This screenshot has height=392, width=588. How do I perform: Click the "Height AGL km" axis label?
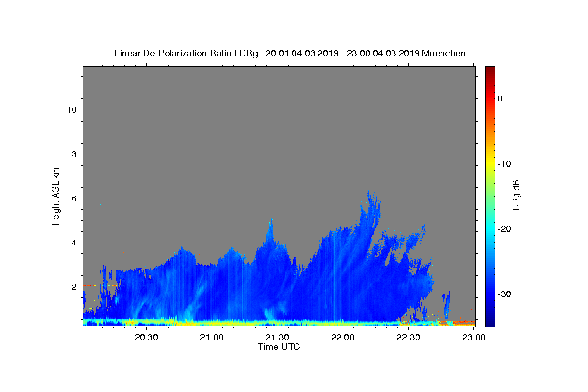[56, 196]
